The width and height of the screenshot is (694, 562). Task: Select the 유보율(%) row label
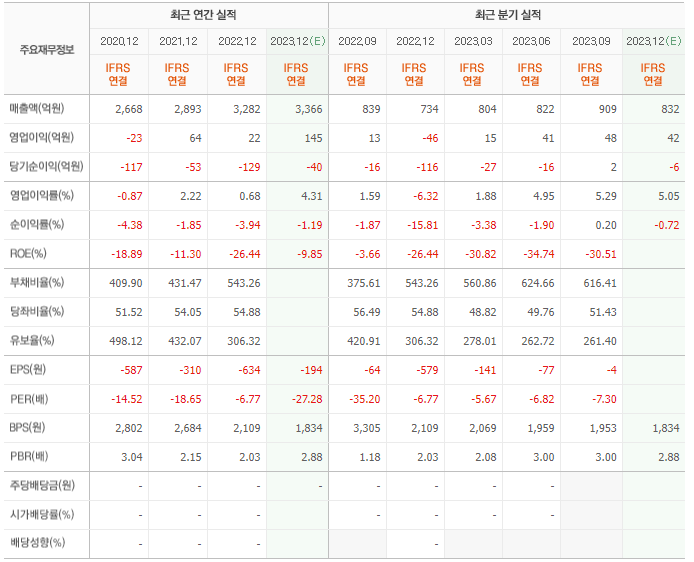tap(32, 341)
